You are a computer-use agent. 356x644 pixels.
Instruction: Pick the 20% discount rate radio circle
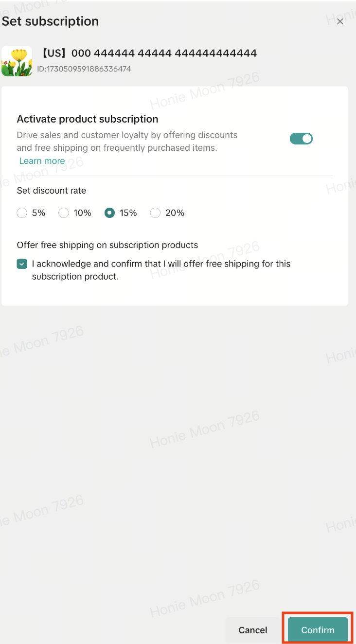155,213
